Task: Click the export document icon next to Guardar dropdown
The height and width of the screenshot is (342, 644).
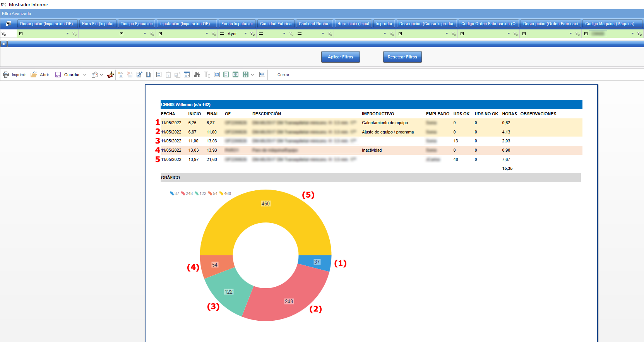Action: [x=94, y=75]
